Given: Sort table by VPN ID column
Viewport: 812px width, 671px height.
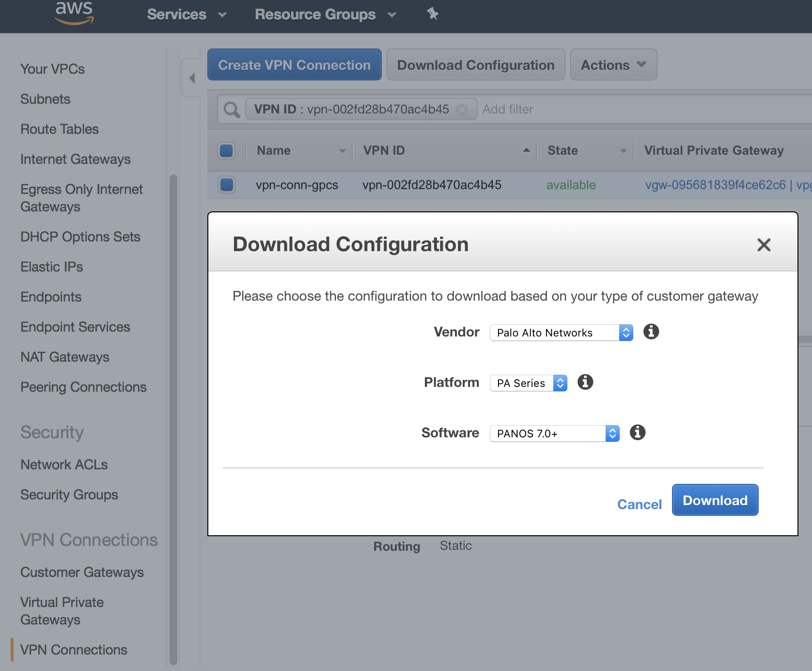Looking at the screenshot, I should pyautogui.click(x=384, y=151).
